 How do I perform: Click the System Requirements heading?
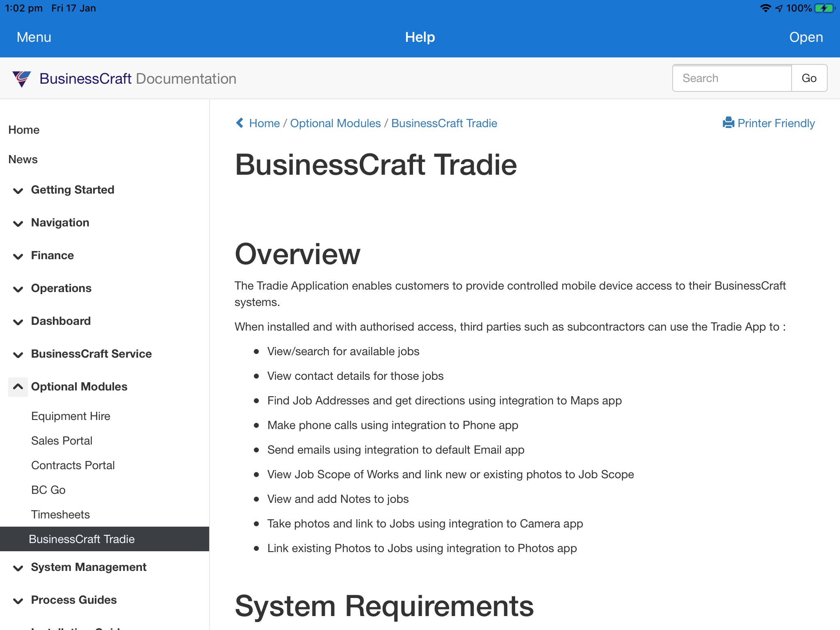(x=384, y=606)
